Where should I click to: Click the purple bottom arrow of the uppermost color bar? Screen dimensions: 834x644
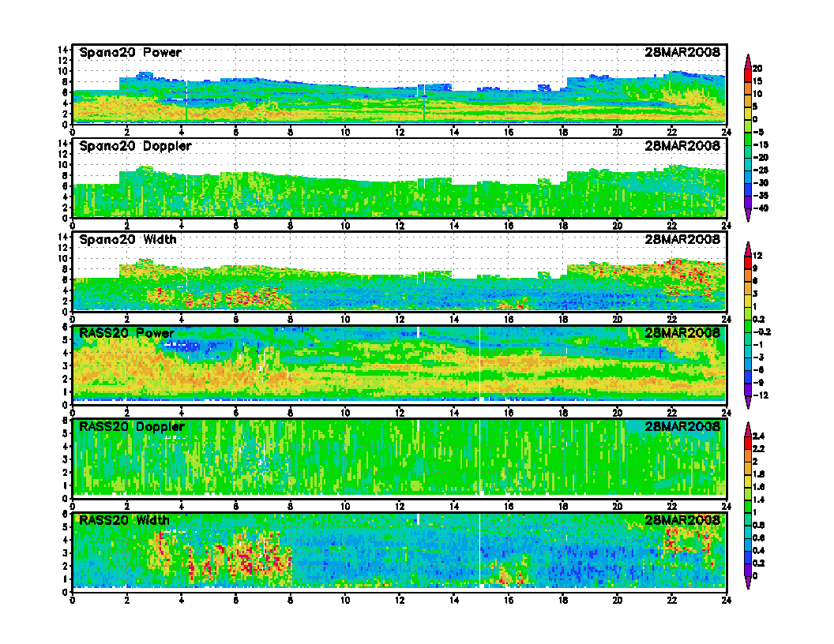(748, 217)
